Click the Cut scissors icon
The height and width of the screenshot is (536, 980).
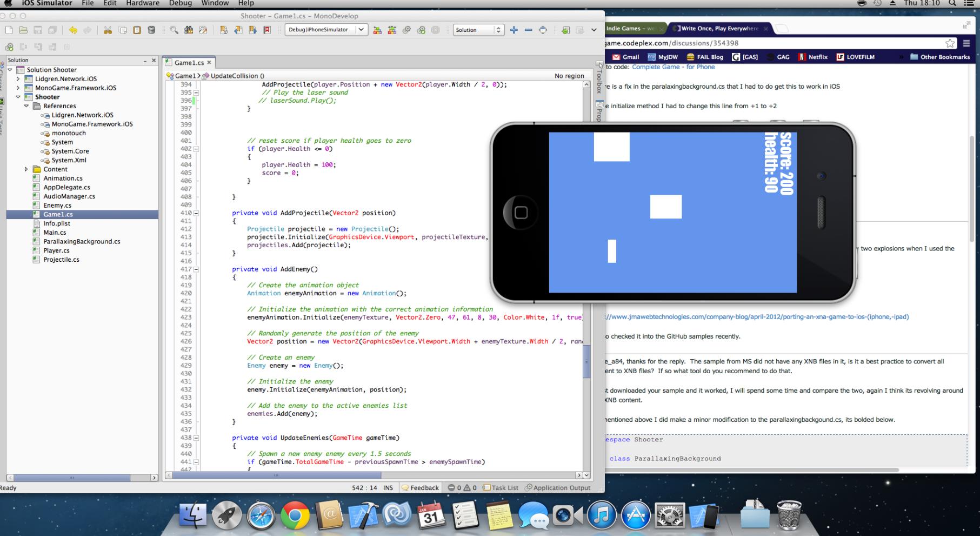pos(108,30)
